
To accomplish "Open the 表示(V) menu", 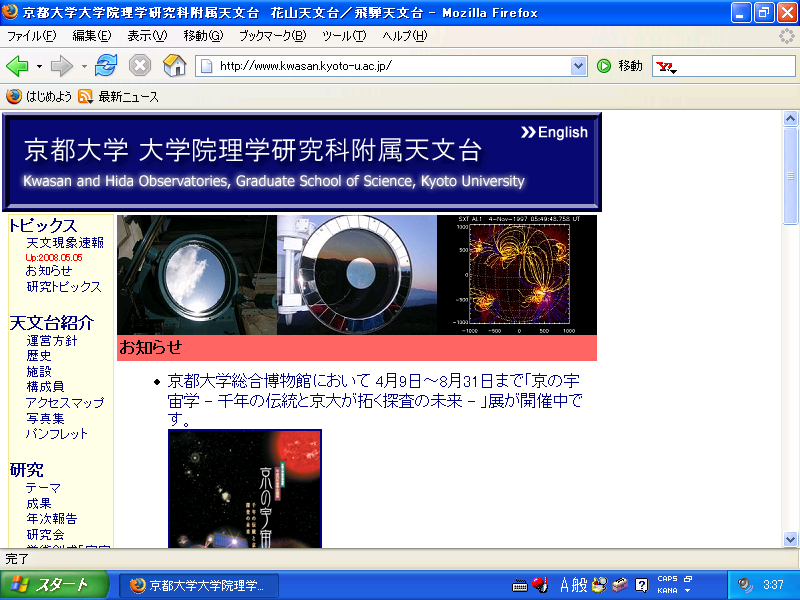I will click(x=147, y=36).
